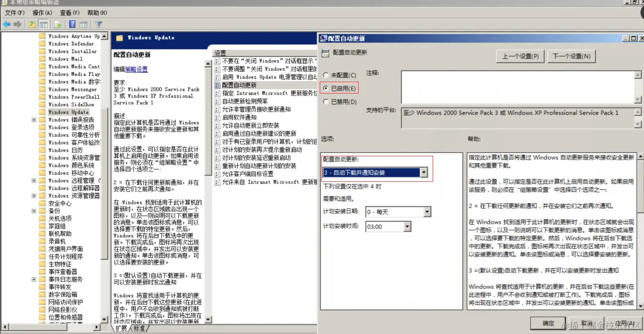Select Windows Update in the tree
The image size is (644, 334).
pos(69,112)
